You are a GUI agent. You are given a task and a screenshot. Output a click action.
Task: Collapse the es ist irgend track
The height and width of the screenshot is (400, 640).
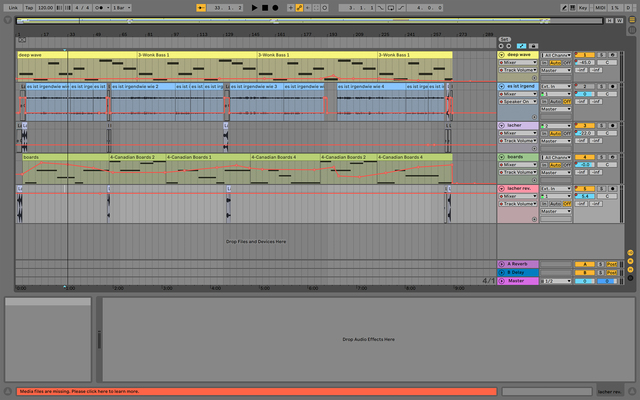501,86
